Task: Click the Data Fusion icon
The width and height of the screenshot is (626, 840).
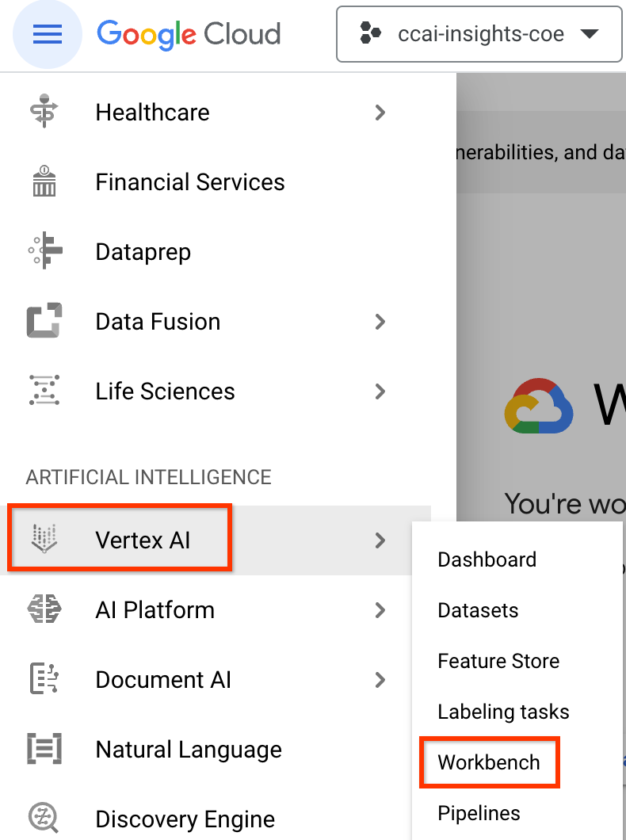Action: [x=44, y=320]
